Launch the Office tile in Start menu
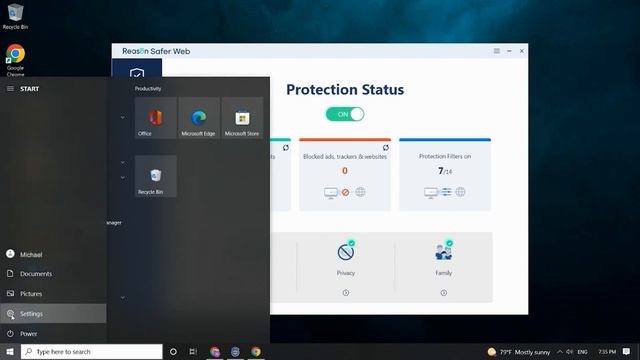 point(156,118)
